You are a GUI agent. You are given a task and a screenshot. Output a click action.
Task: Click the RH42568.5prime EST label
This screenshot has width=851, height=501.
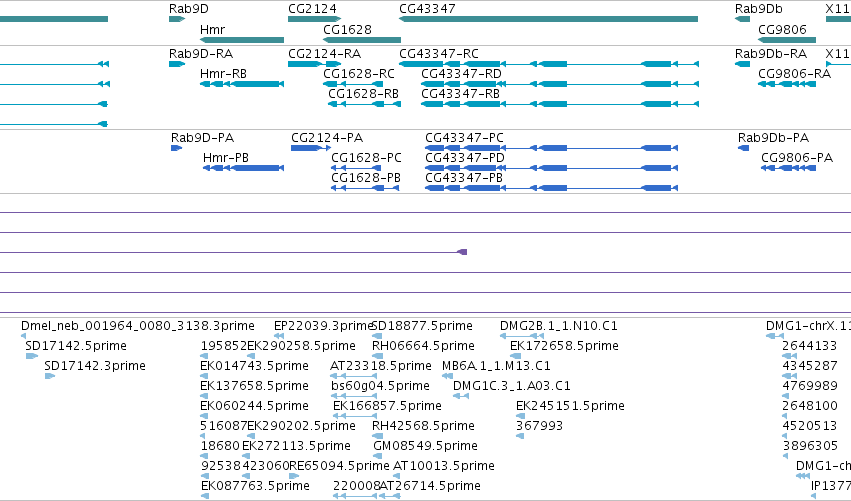point(423,426)
